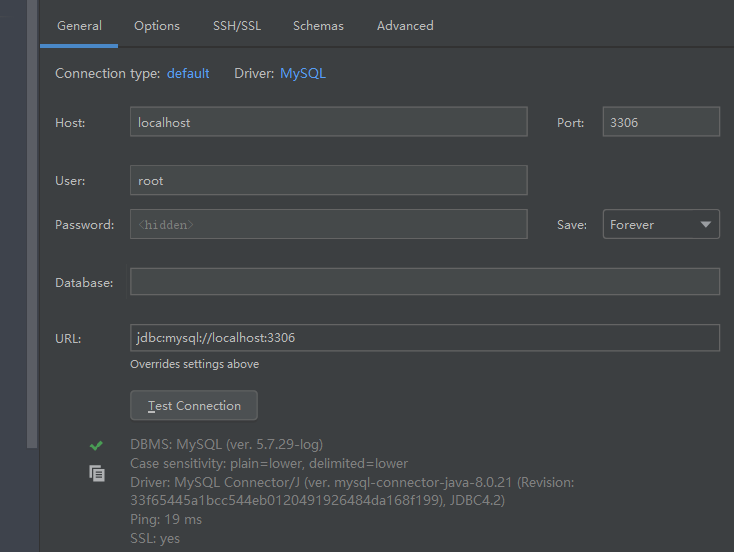Click into the Port field showing 3306

coord(661,122)
